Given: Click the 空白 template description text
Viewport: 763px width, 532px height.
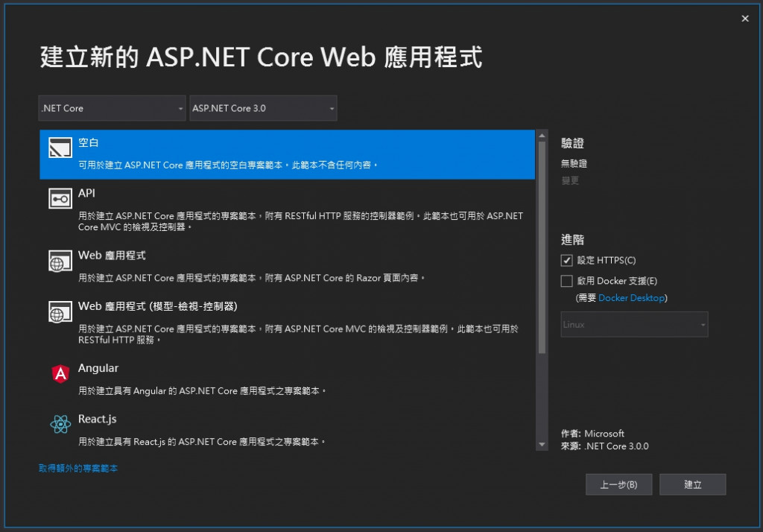Looking at the screenshot, I should click(228, 165).
